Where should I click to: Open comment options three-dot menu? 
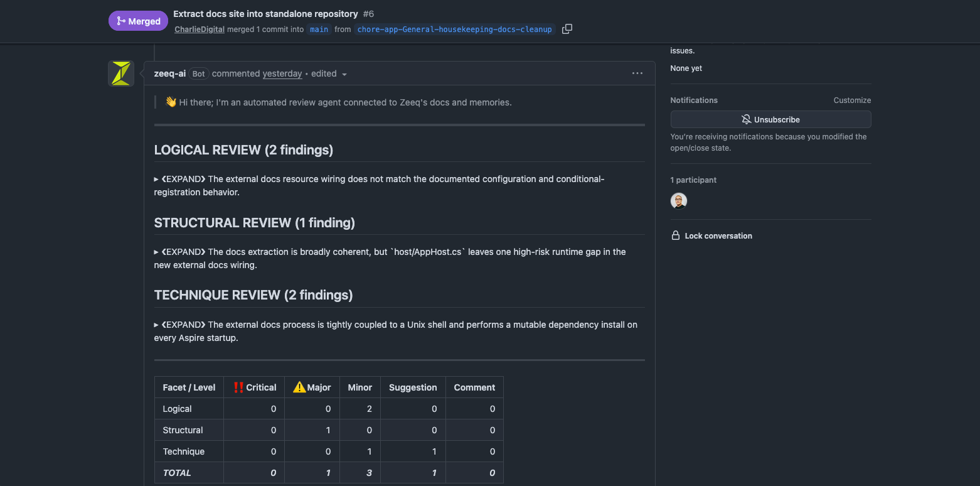pyautogui.click(x=637, y=73)
